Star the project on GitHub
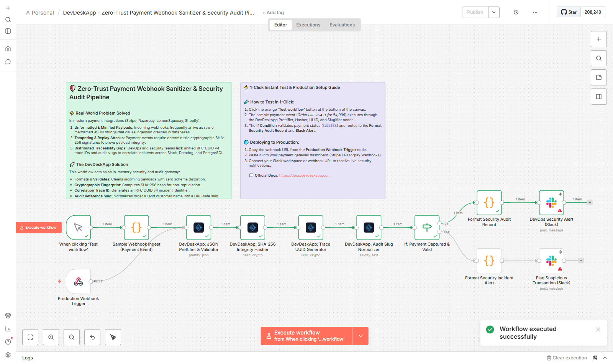This screenshot has width=613, height=364. point(569,12)
